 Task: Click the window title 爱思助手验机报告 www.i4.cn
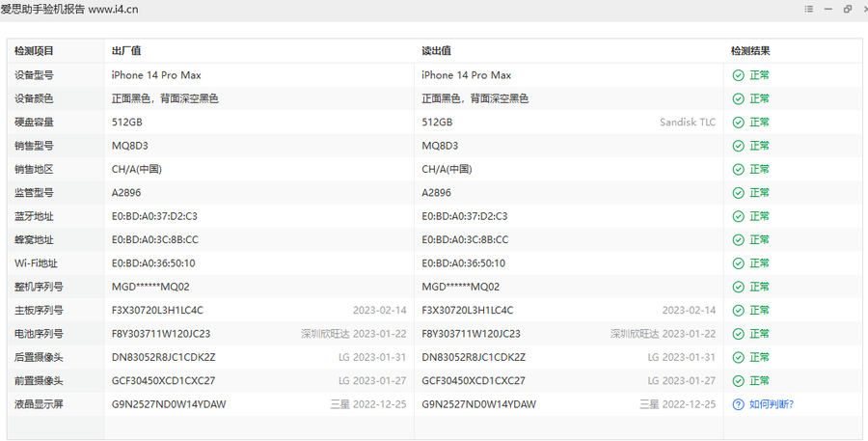[69, 10]
